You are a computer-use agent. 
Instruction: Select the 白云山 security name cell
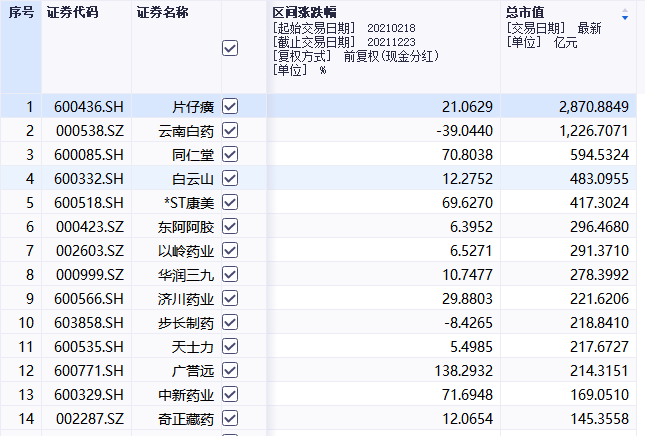tap(193, 179)
